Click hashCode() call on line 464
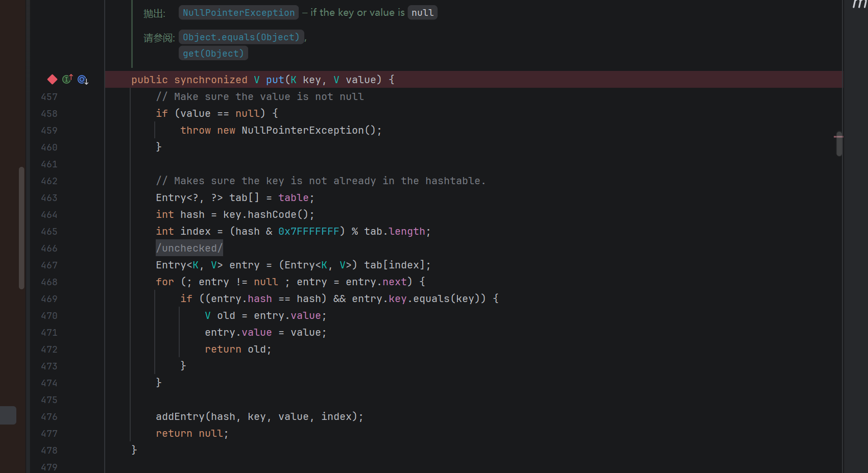 (272, 215)
